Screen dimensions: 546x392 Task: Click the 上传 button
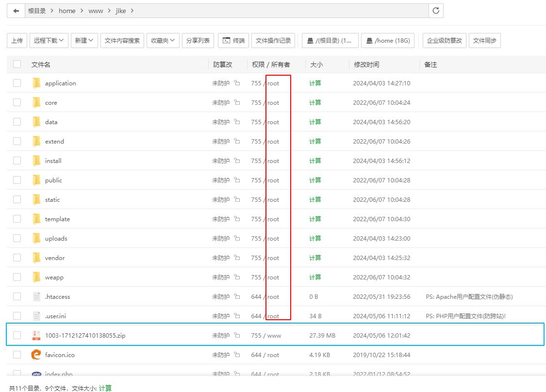17,40
